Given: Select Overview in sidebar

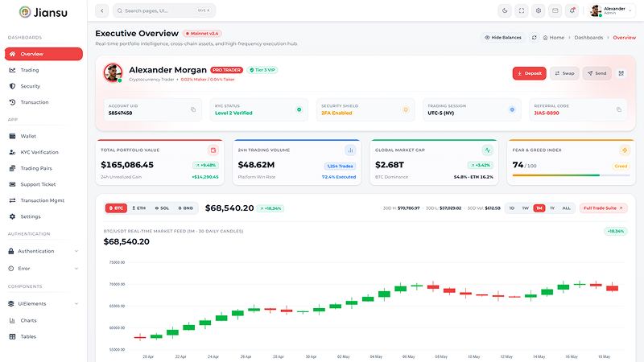Looking at the screenshot, I should click(x=43, y=54).
